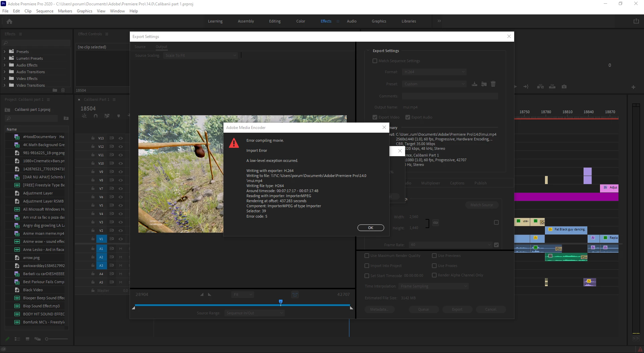Expand the Video Transitions folder
Screen dimensions: 644x353
(x=4, y=85)
